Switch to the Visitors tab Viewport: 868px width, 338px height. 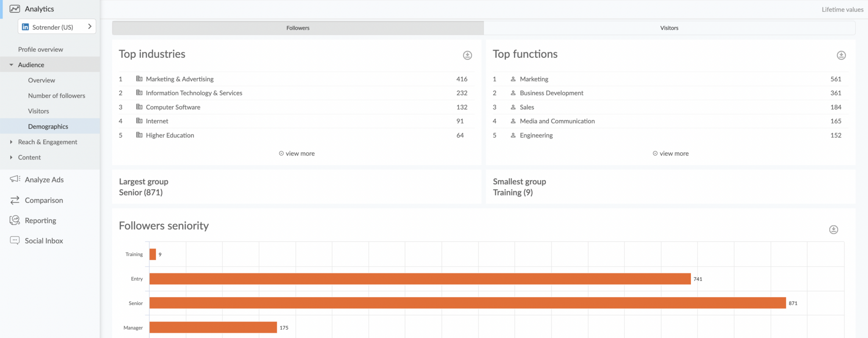(669, 28)
